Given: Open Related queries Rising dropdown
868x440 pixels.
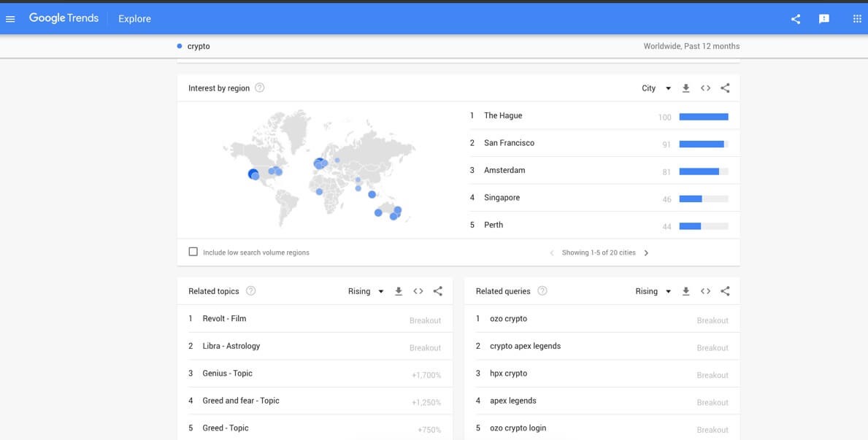Looking at the screenshot, I should [x=653, y=291].
